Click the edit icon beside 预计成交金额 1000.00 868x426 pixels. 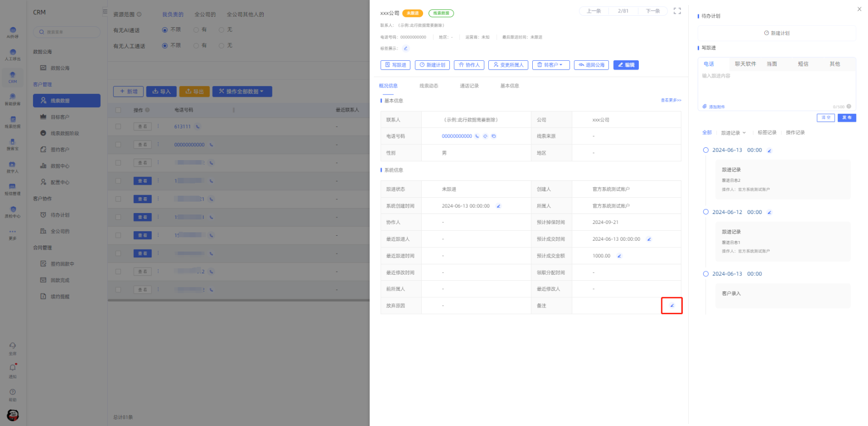click(x=619, y=256)
